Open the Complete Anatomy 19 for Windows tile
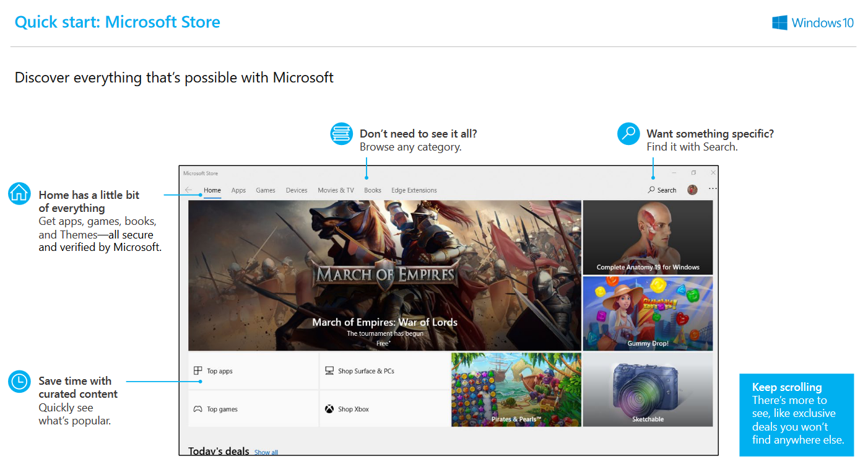This screenshot has height=469, width=868. pyautogui.click(x=648, y=237)
